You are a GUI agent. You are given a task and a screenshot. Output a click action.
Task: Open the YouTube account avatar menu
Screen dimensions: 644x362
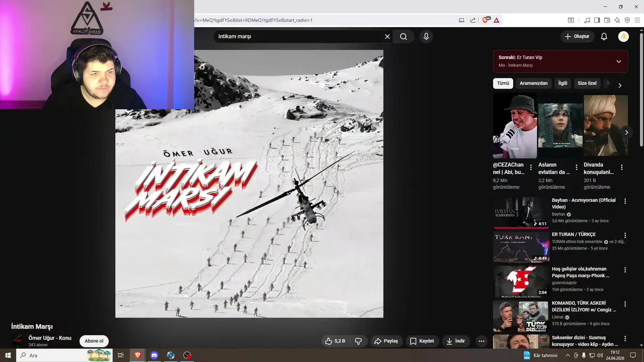pyautogui.click(x=623, y=37)
